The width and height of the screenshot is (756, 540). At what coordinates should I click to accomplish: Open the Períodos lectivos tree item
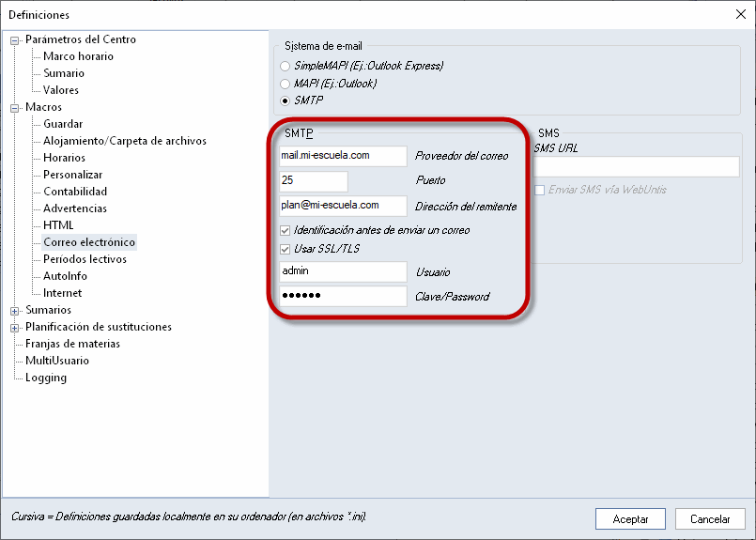(85, 259)
